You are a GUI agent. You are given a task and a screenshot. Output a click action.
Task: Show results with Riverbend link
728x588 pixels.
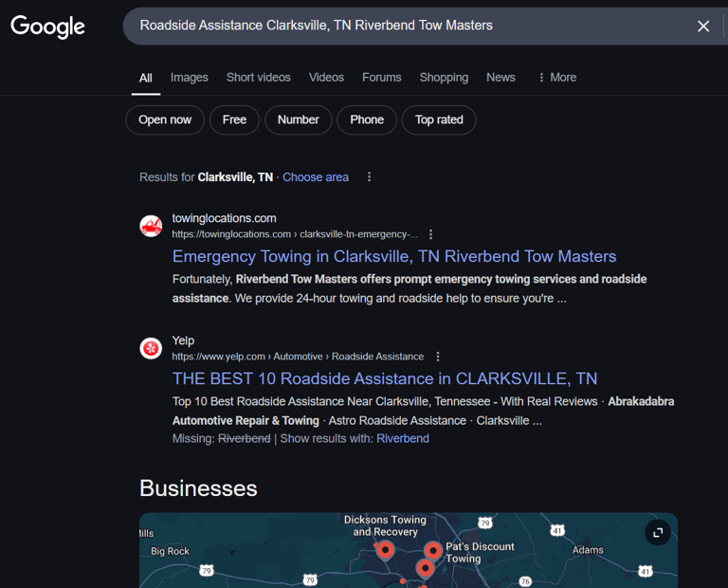pos(403,438)
